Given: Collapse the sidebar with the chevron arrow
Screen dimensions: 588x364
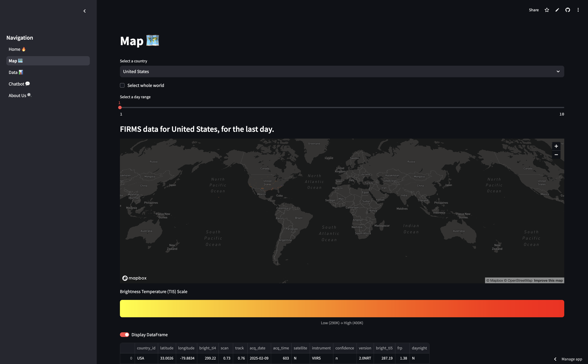Looking at the screenshot, I should click(85, 11).
